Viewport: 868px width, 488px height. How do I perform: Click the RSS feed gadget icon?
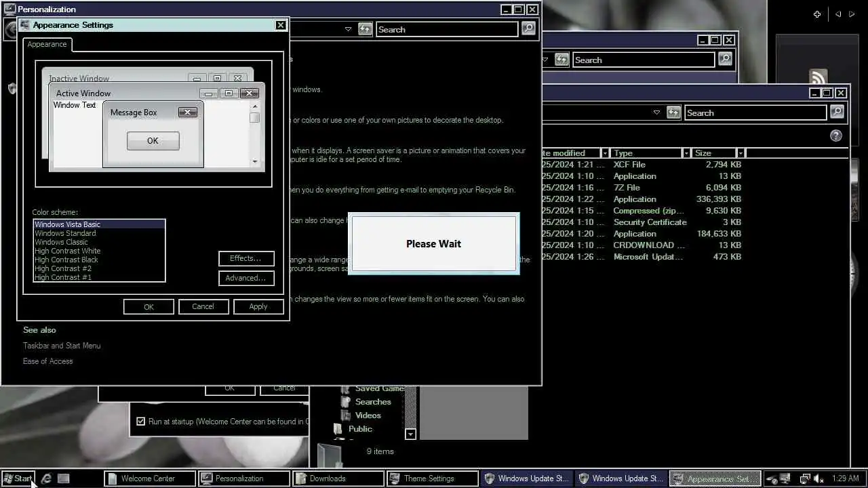pos(818,77)
